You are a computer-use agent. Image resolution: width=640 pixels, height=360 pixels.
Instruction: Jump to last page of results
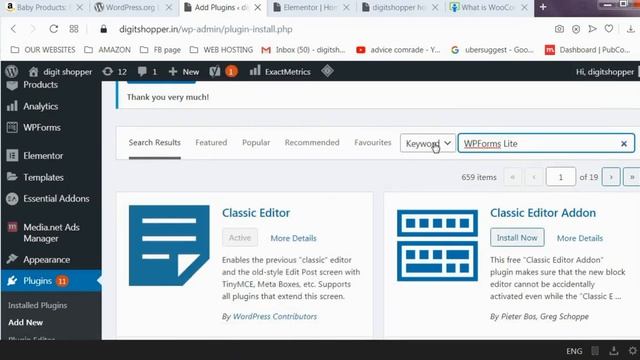[x=631, y=177]
